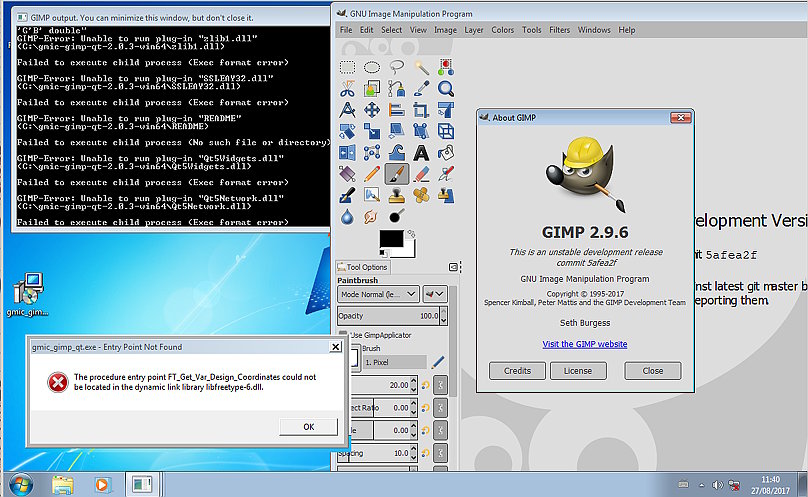Click Close button in About GIMP
This screenshot has width=808, height=497.
click(x=652, y=371)
